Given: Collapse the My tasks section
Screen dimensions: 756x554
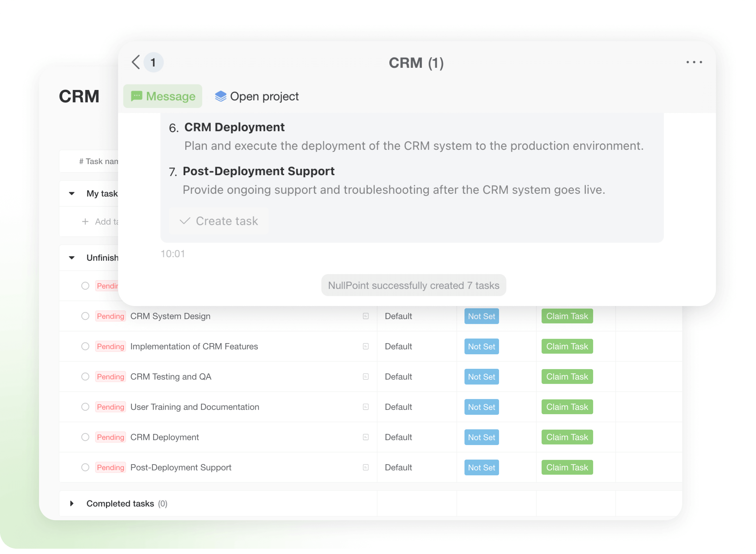Looking at the screenshot, I should coord(71,193).
